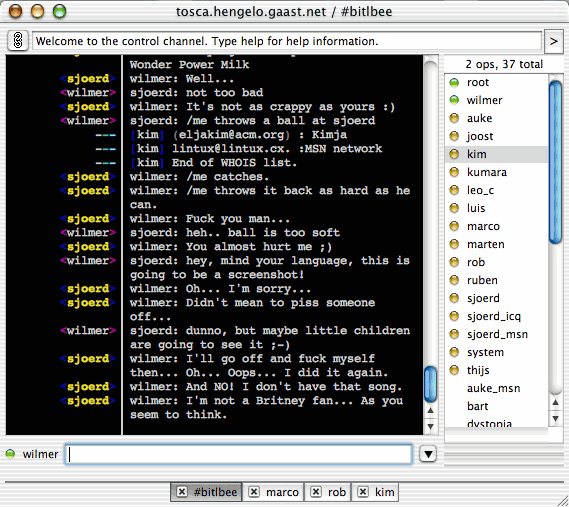Click the arrow button right of the topic
This screenshot has width=569, height=507.
click(553, 41)
